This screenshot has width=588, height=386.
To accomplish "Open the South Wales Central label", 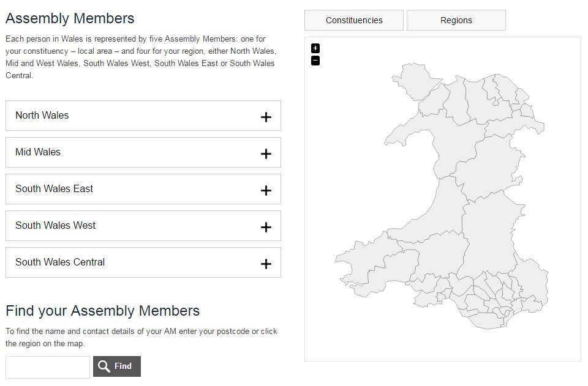I will point(60,262).
